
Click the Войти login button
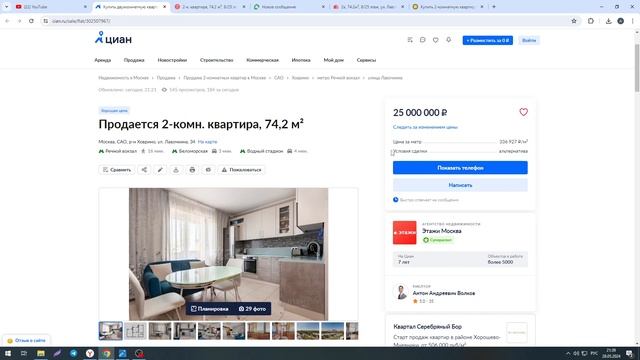pyautogui.click(x=529, y=40)
